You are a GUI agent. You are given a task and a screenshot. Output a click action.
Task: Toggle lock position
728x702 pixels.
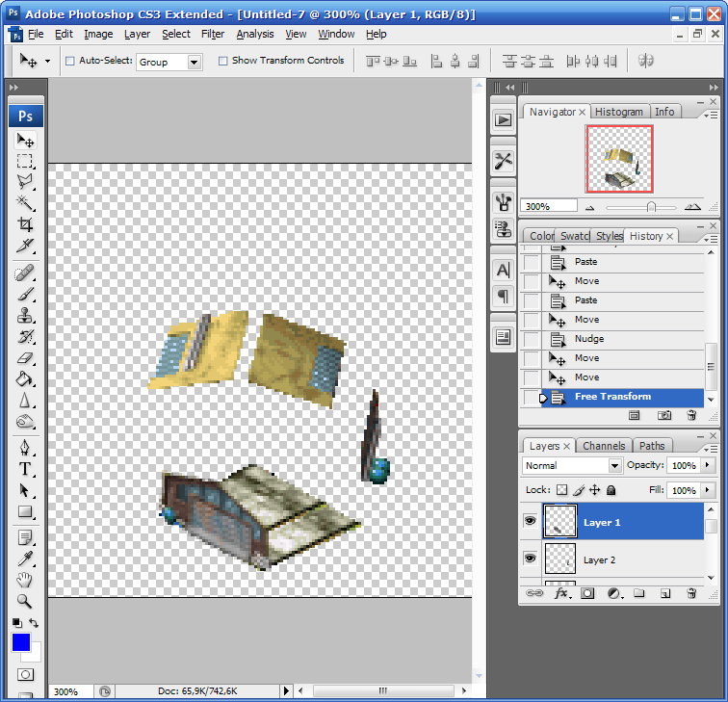click(x=595, y=490)
